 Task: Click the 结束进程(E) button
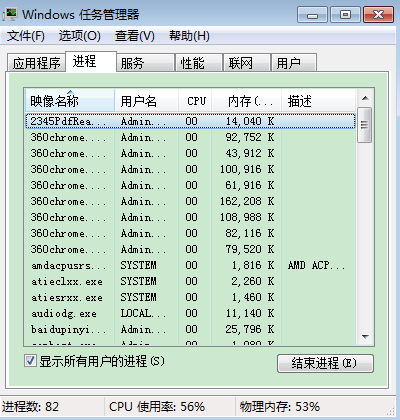pos(325,363)
